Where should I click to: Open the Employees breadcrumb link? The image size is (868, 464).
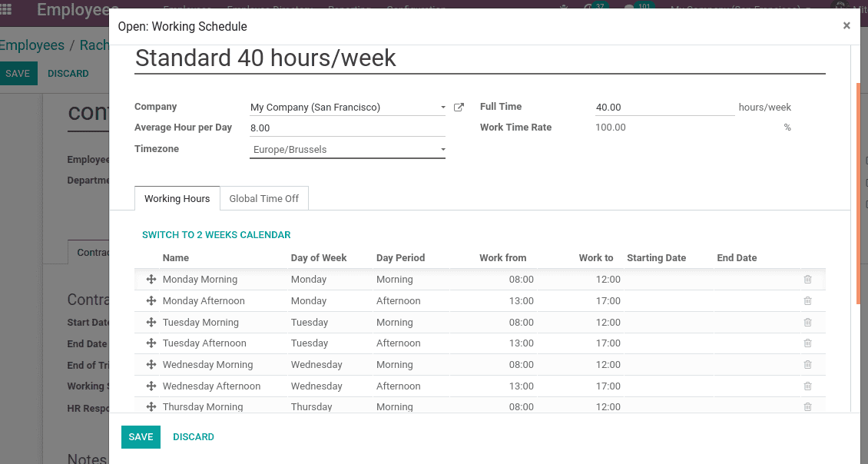tap(31, 45)
